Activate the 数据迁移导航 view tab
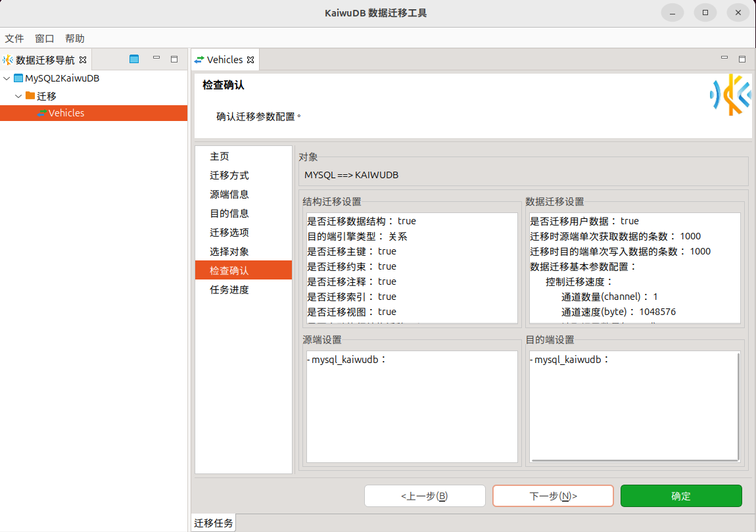This screenshot has width=756, height=532. pos(45,60)
